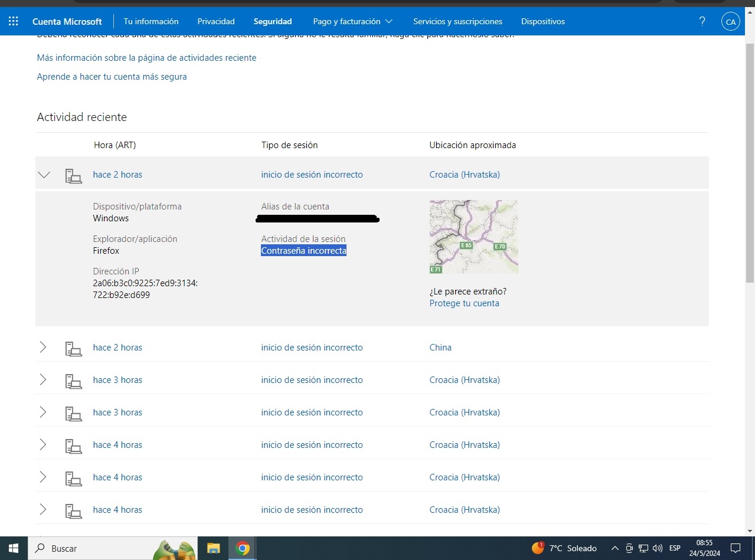This screenshot has height=560, width=755.
Task: Expand the second hace 3 horas Croacia row
Action: [43, 412]
